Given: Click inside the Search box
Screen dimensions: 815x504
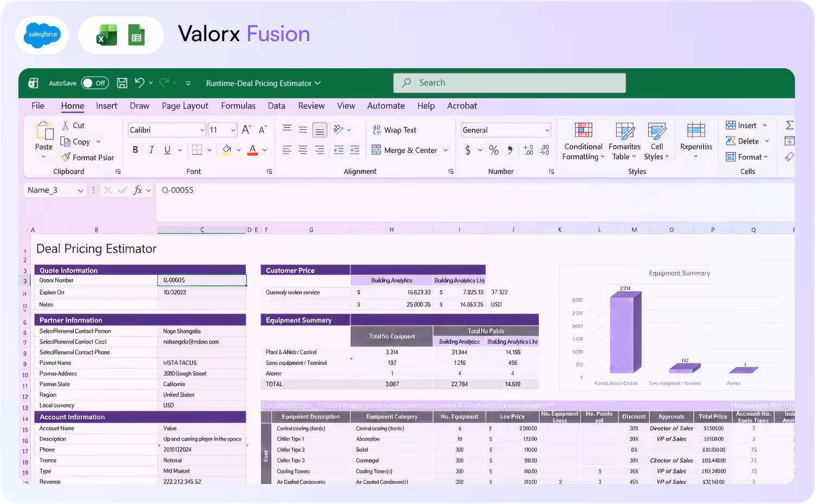Looking at the screenshot, I should point(509,82).
